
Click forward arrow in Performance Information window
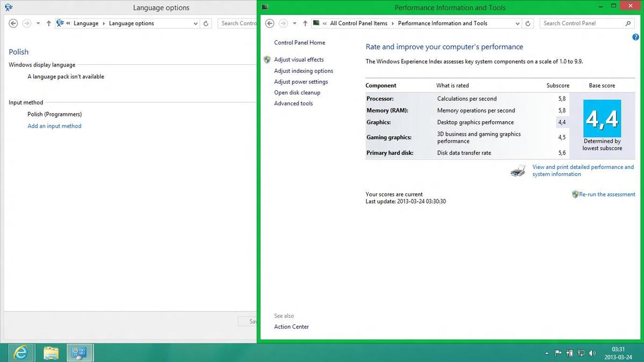coord(283,24)
